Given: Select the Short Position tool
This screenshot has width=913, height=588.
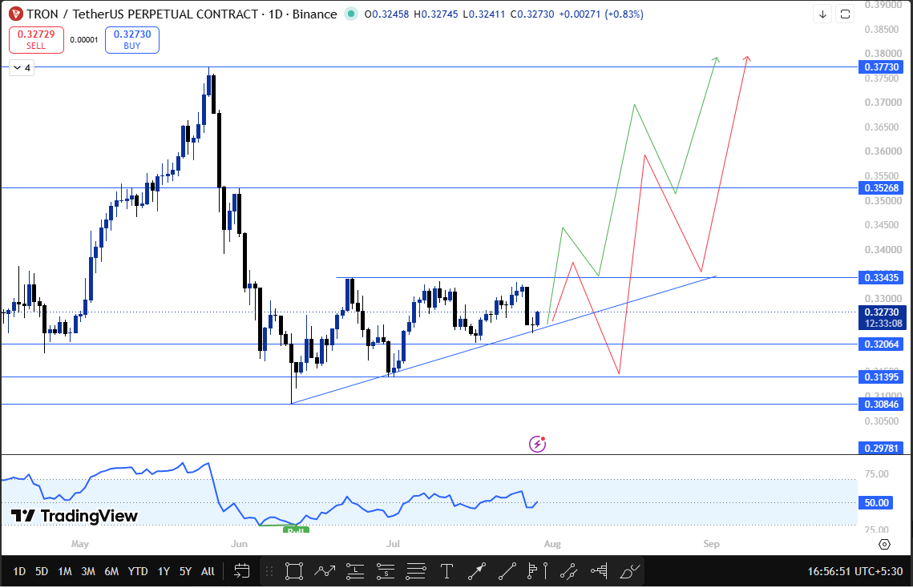Looking at the screenshot, I should (386, 571).
